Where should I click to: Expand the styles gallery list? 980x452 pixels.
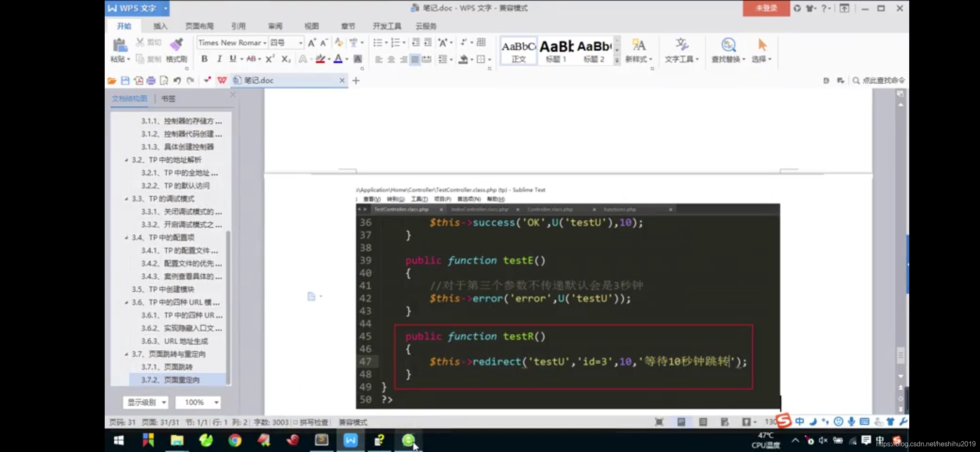[x=616, y=61]
